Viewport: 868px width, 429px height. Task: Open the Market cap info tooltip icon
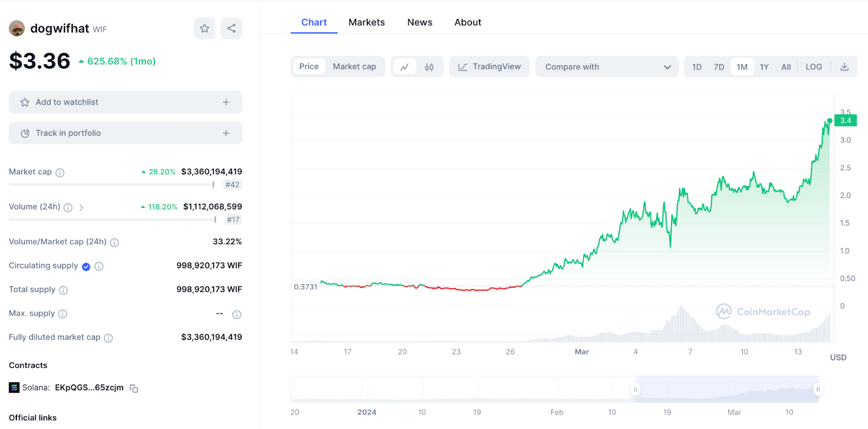tap(60, 172)
